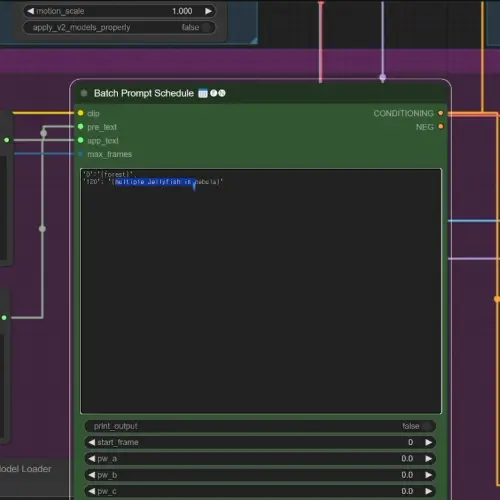The height and width of the screenshot is (500, 500).
Task: Click the NEG output connector dot
Action: 441,127
